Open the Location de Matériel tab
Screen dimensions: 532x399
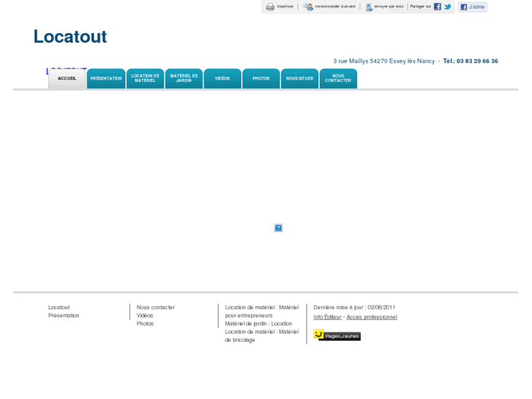pyautogui.click(x=145, y=78)
